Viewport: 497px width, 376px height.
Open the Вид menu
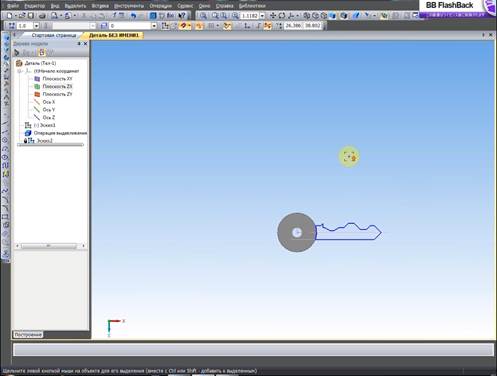coord(55,6)
